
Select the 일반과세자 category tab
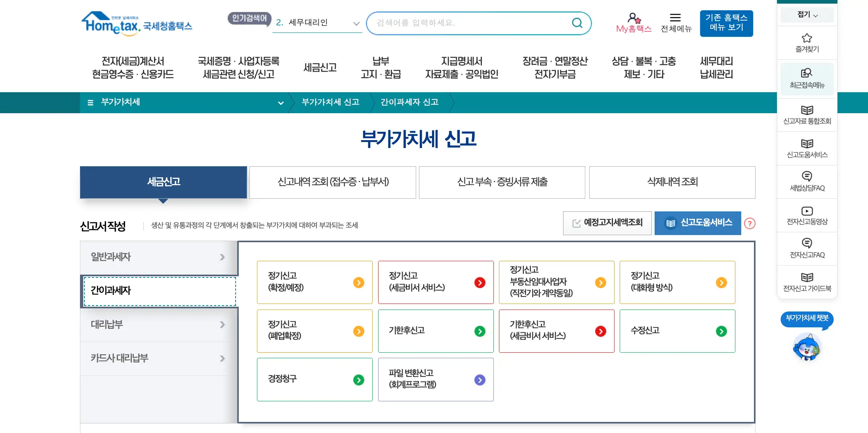(x=155, y=257)
